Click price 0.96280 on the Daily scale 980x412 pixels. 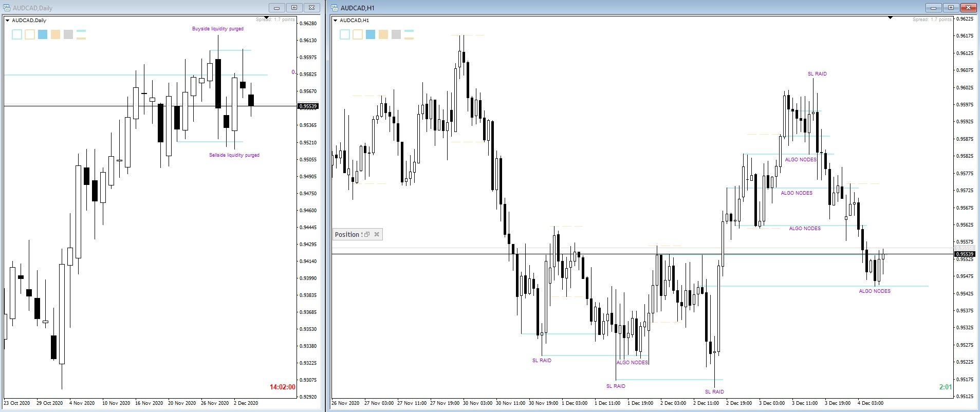[308, 24]
